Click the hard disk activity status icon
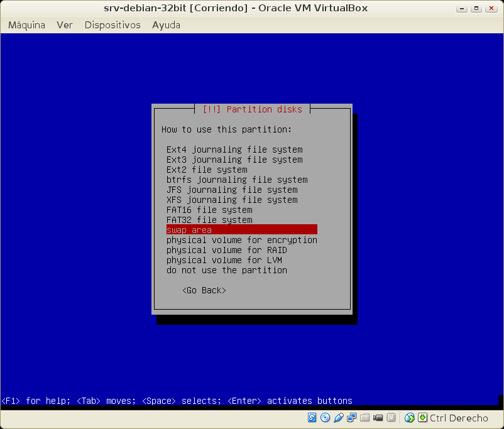This screenshot has height=429, width=504. 312,418
